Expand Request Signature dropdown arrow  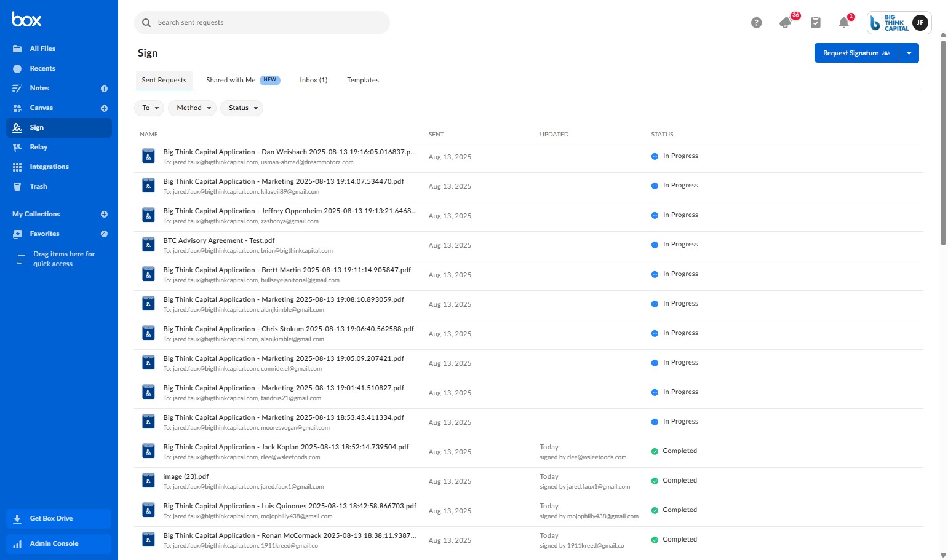909,53
